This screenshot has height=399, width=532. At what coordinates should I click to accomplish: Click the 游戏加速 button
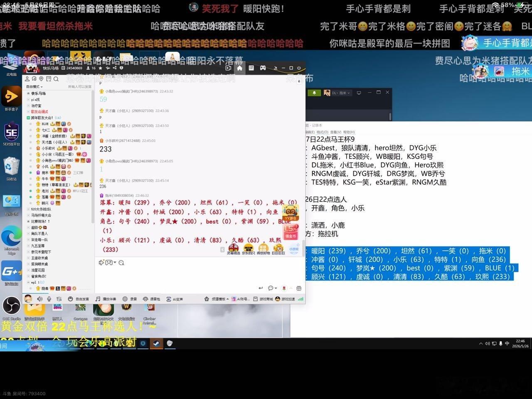285,299
